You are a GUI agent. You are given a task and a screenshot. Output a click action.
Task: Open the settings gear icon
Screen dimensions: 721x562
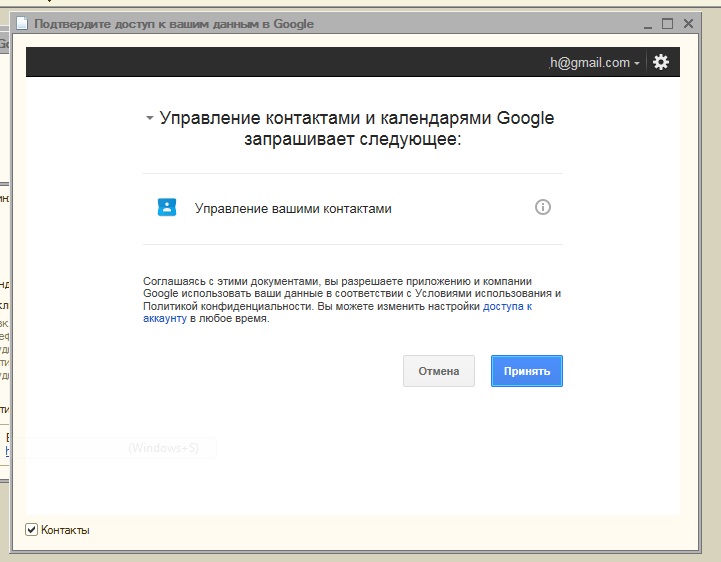661,62
